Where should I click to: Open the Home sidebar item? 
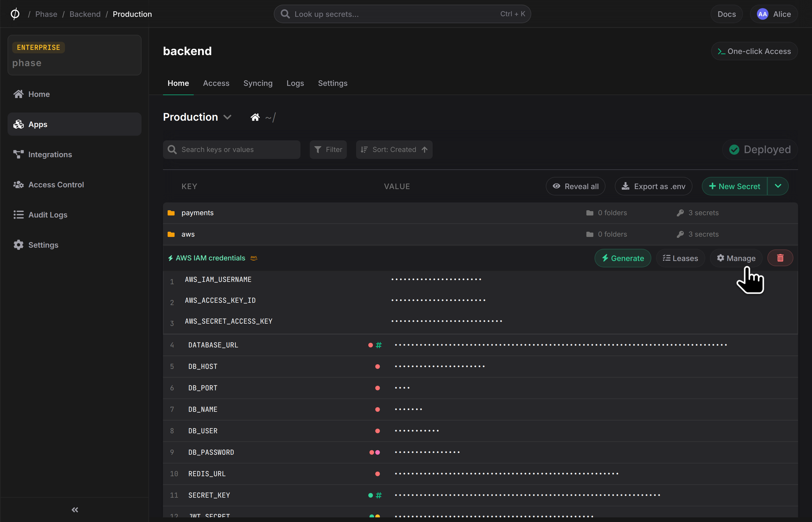tap(74, 94)
